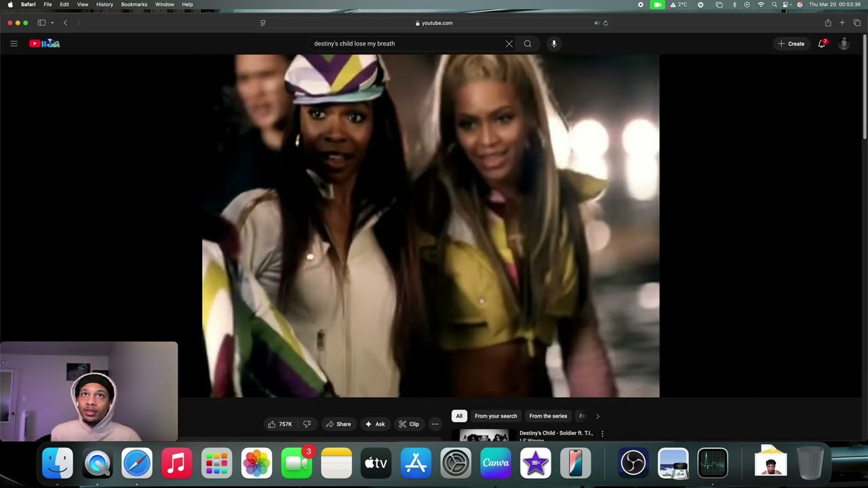The height and width of the screenshot is (488, 868).
Task: Select the From your search chip
Action: coord(496,416)
